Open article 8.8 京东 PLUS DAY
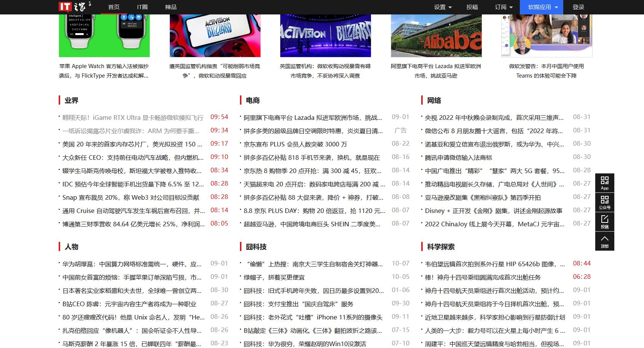The height and width of the screenshot is (348, 644). coord(315,211)
